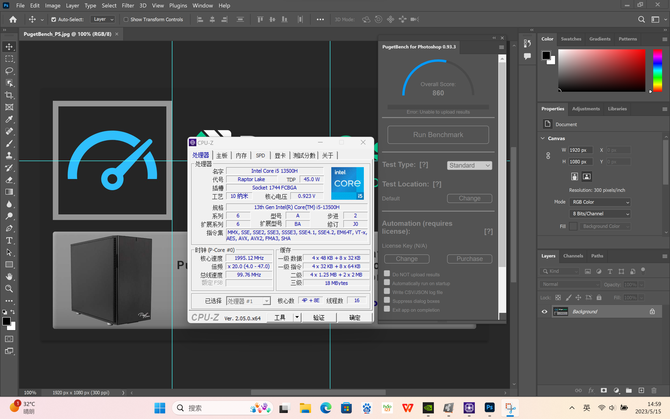The image size is (670, 419).
Task: Check Exit app on completion
Action: [387, 309]
